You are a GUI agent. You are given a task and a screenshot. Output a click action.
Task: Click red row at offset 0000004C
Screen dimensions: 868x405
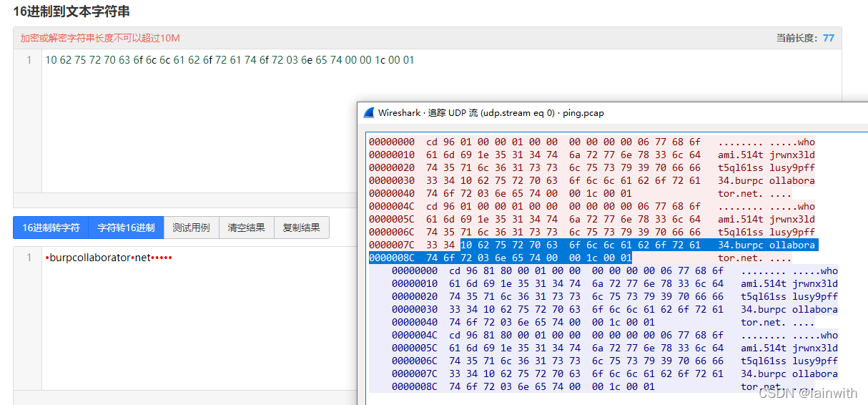click(592, 206)
